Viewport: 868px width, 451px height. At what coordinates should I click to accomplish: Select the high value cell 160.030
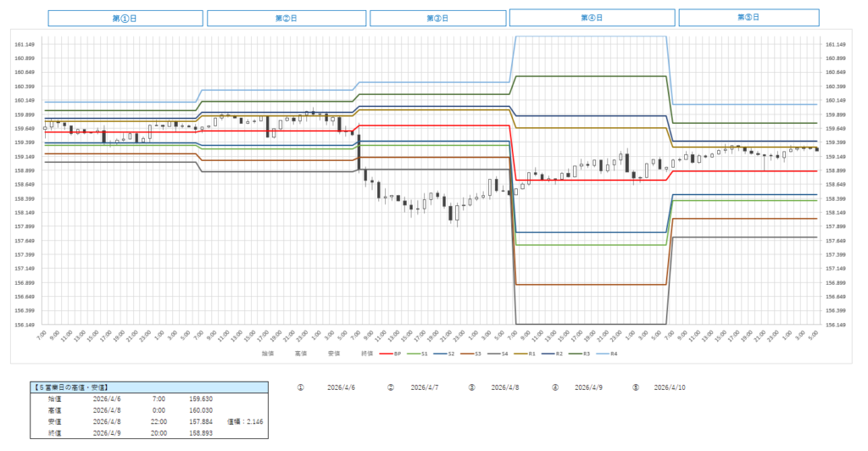click(x=202, y=409)
